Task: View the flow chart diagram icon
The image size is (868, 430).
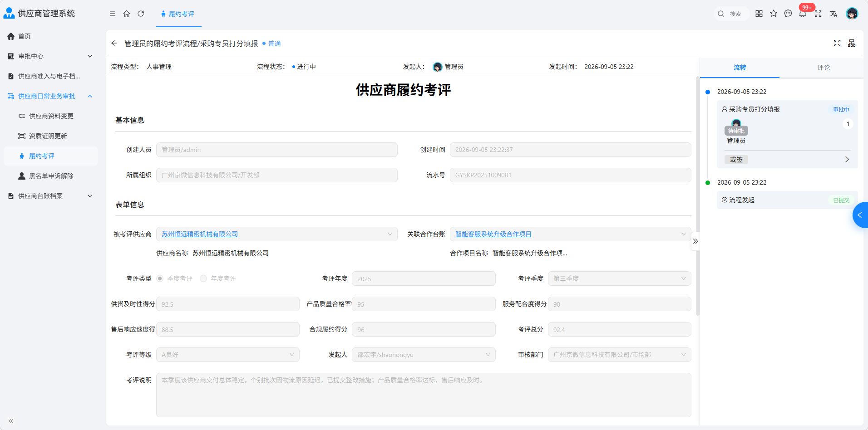Action: (x=852, y=43)
